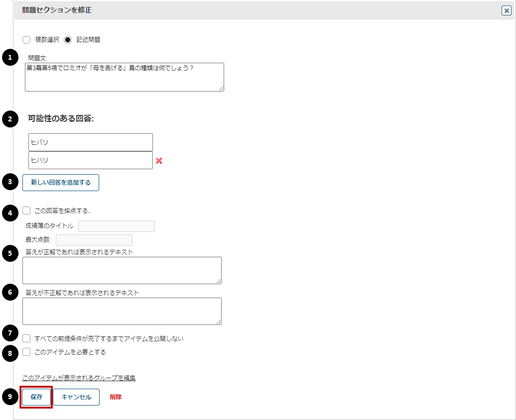Click the 最大点数 label
The height and width of the screenshot is (420, 516).
click(38, 240)
